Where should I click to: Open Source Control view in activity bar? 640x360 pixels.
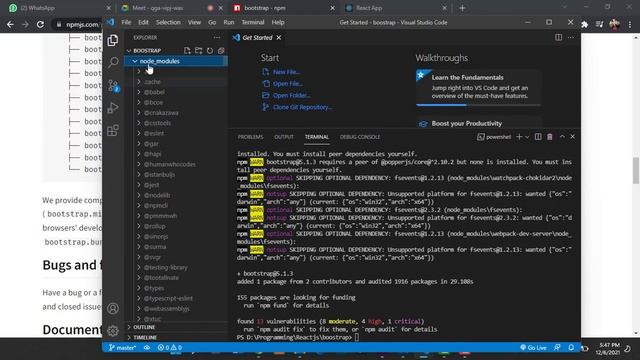coord(113,85)
